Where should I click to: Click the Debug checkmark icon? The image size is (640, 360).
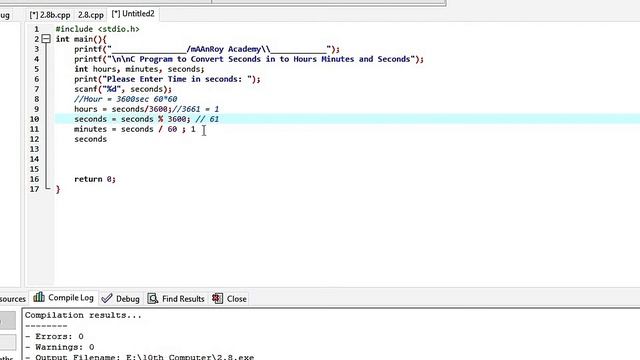107,298
